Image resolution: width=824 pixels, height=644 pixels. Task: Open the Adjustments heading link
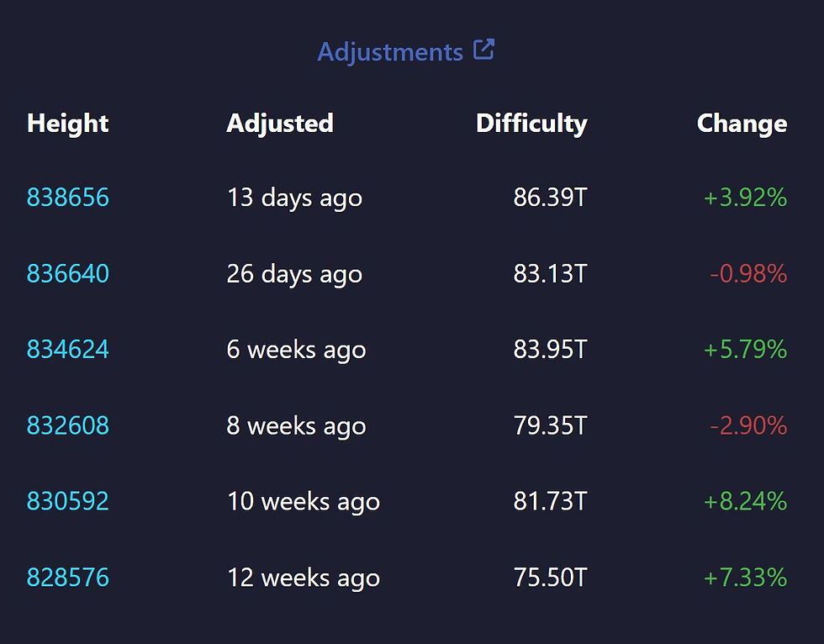(389, 52)
